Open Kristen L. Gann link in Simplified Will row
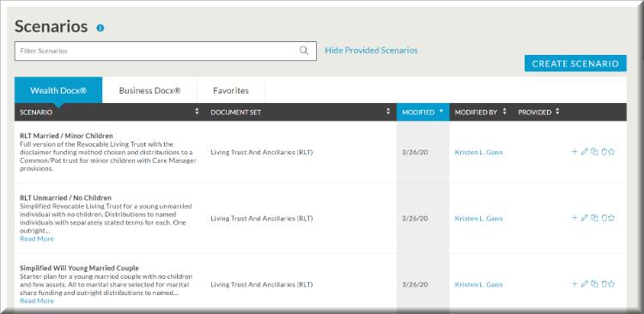The image size is (644, 314). click(478, 285)
